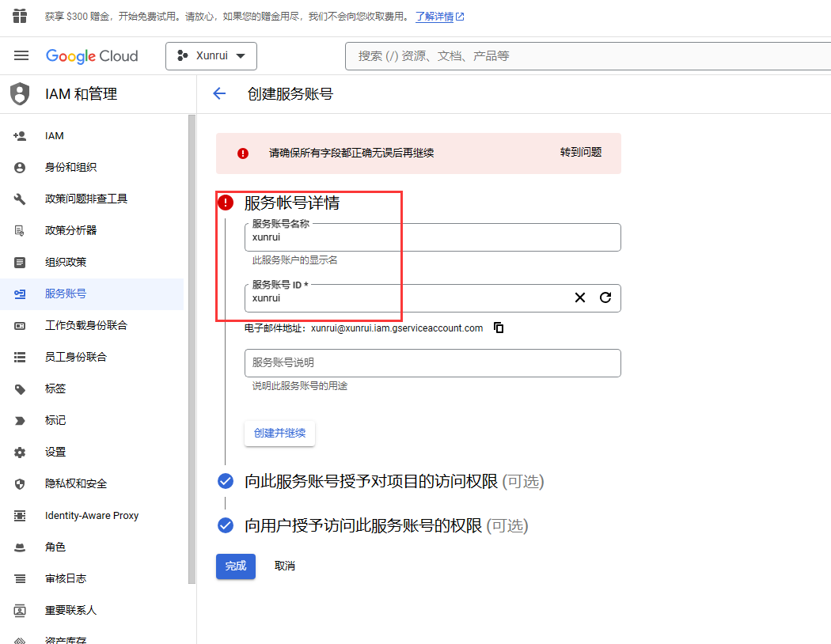Open the 了解详情 link
The image size is (831, 644).
coord(439,17)
